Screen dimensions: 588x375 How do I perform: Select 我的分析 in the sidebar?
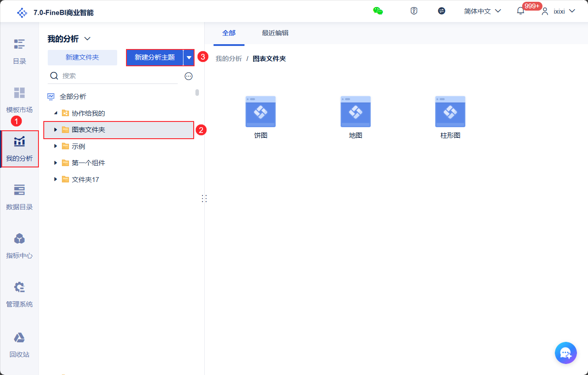(x=19, y=149)
